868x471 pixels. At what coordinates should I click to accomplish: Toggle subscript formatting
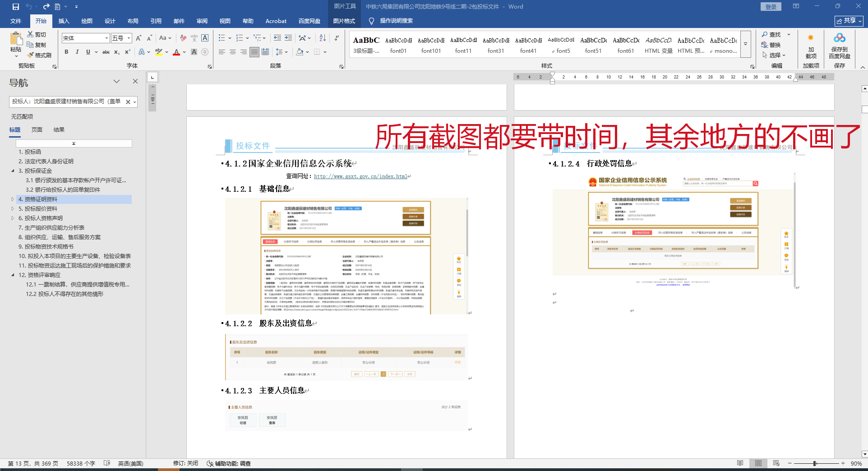pos(117,52)
